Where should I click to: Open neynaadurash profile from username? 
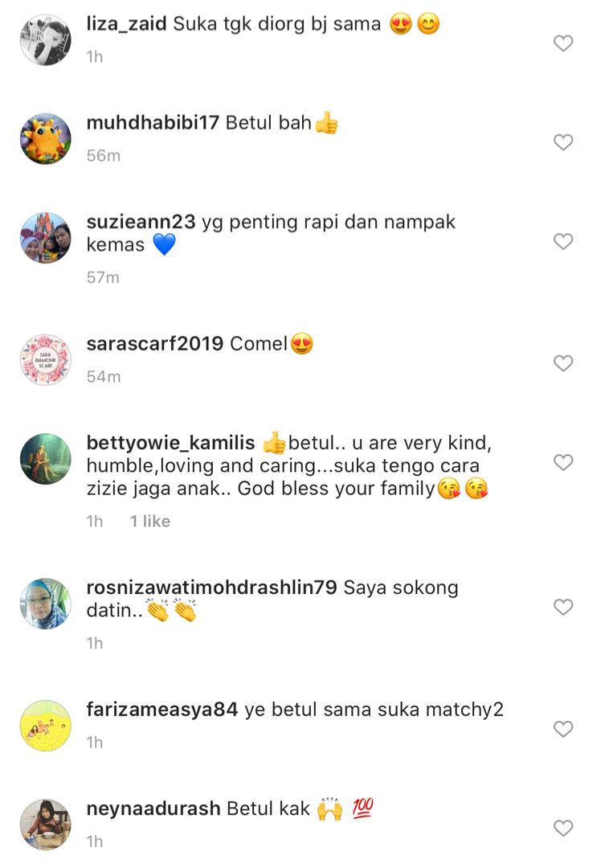coord(153,809)
